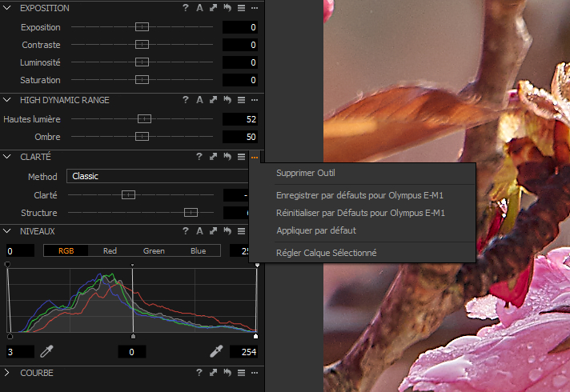Select the Green channel tab
This screenshot has height=392, width=570.
pyautogui.click(x=154, y=250)
